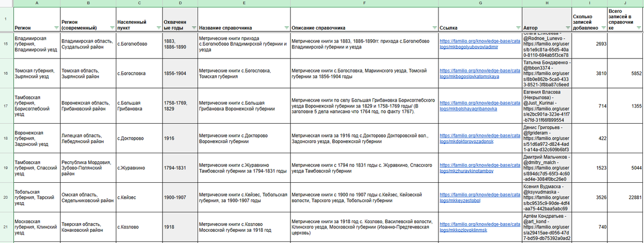This screenshot has height=243, width=644.
Task: Open the mkkozlovoklinmsk catalog link
Action: point(480,227)
